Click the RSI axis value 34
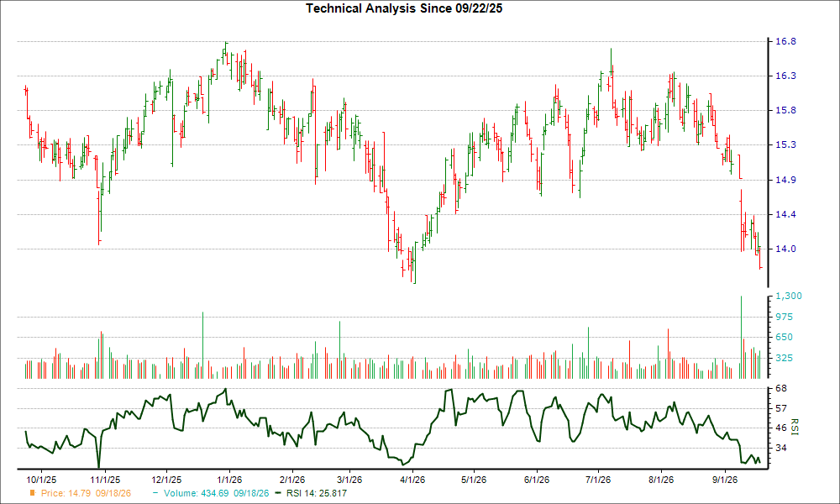Image resolution: width=840 pixels, height=504 pixels. pos(780,448)
